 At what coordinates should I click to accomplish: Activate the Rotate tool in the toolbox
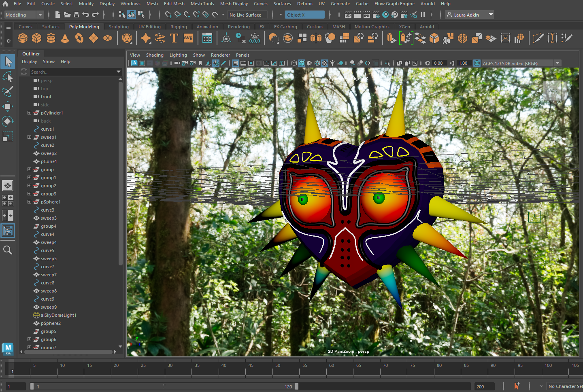pyautogui.click(x=8, y=121)
